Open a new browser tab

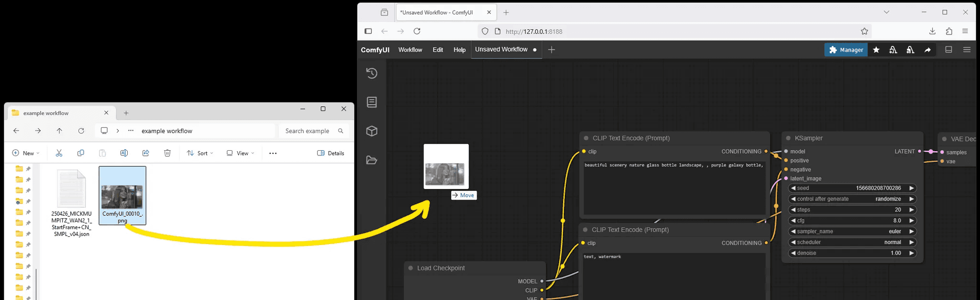click(x=506, y=12)
